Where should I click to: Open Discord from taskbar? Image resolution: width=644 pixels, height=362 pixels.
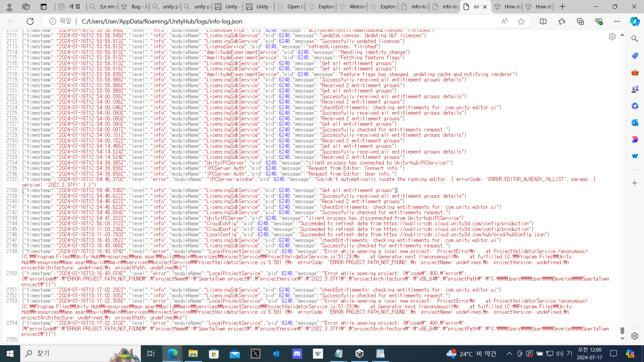click(x=297, y=353)
